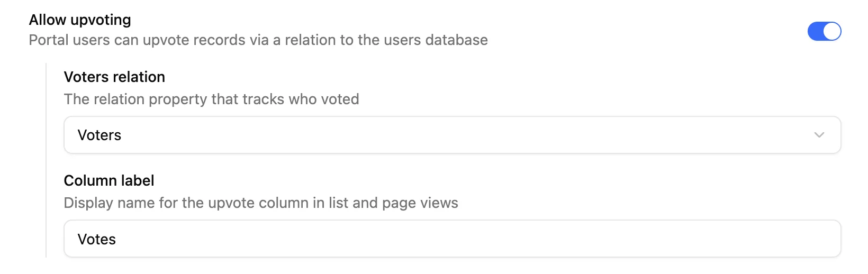Click the "Voters relation" label
The width and height of the screenshot is (868, 274).
coord(114,77)
